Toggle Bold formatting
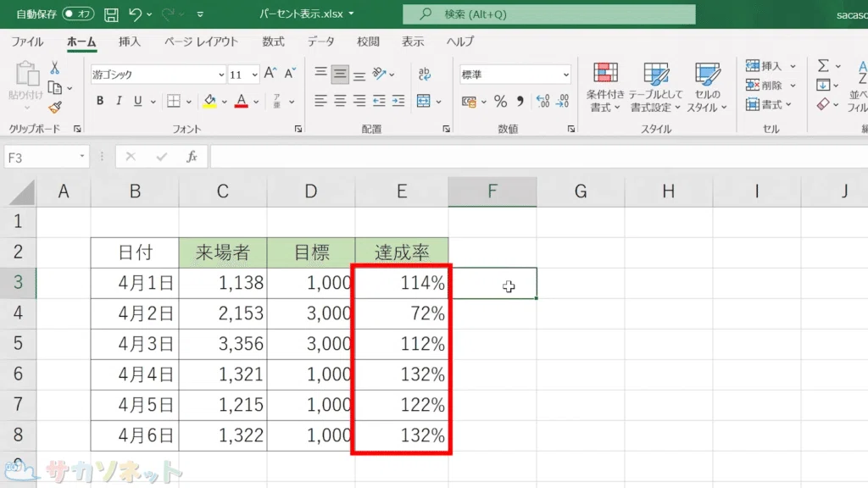Screen dimensions: 868x488 100,101
